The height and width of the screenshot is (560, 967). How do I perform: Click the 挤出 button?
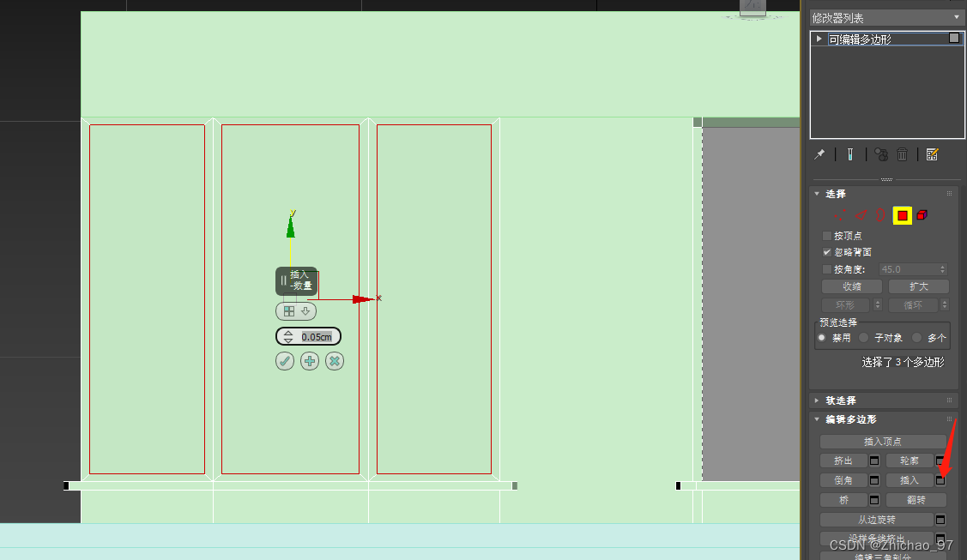[843, 461]
